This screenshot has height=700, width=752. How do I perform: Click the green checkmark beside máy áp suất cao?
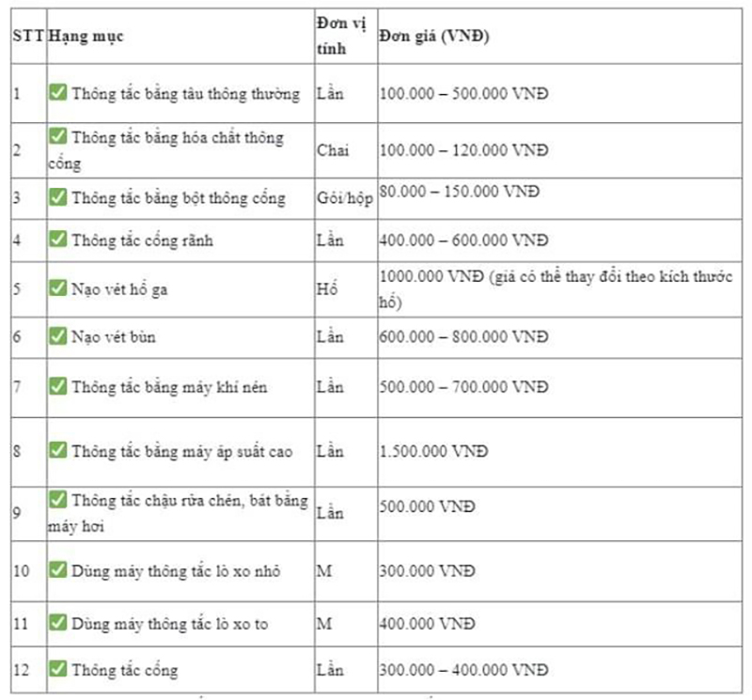[x=58, y=450]
